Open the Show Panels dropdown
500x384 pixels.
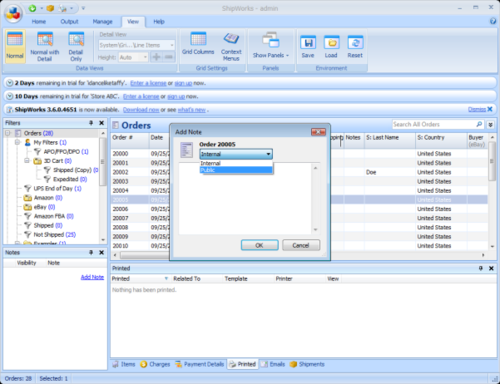(x=270, y=46)
